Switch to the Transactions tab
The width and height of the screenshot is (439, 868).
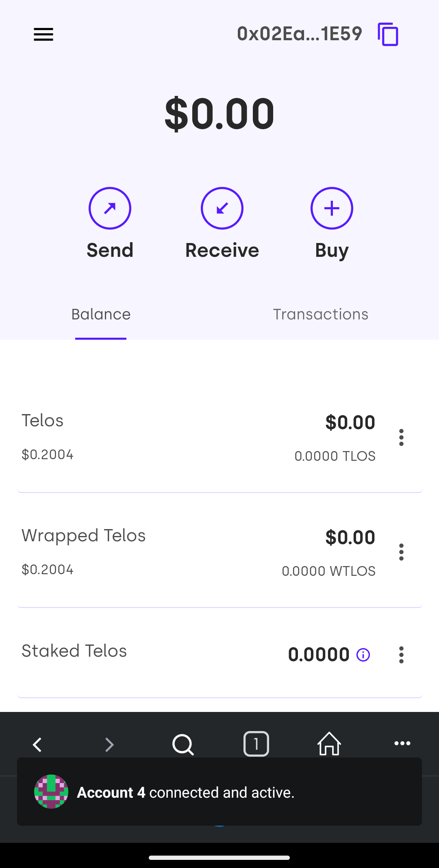click(320, 315)
